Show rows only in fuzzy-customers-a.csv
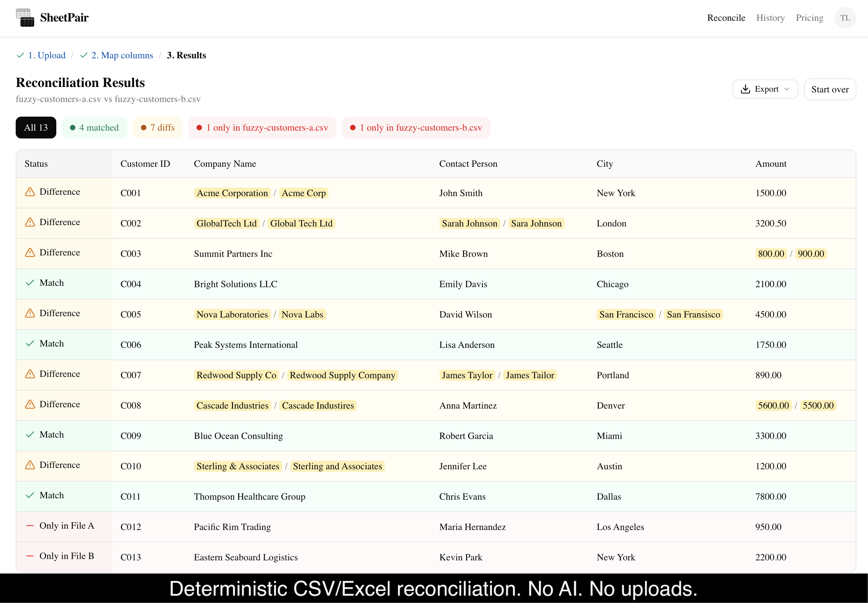The height and width of the screenshot is (603, 868). point(262,128)
